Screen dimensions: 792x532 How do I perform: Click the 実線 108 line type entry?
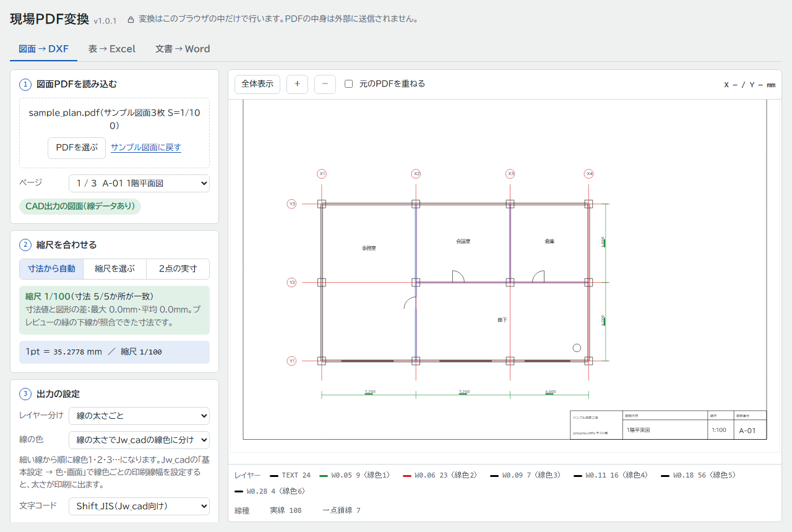click(286, 510)
